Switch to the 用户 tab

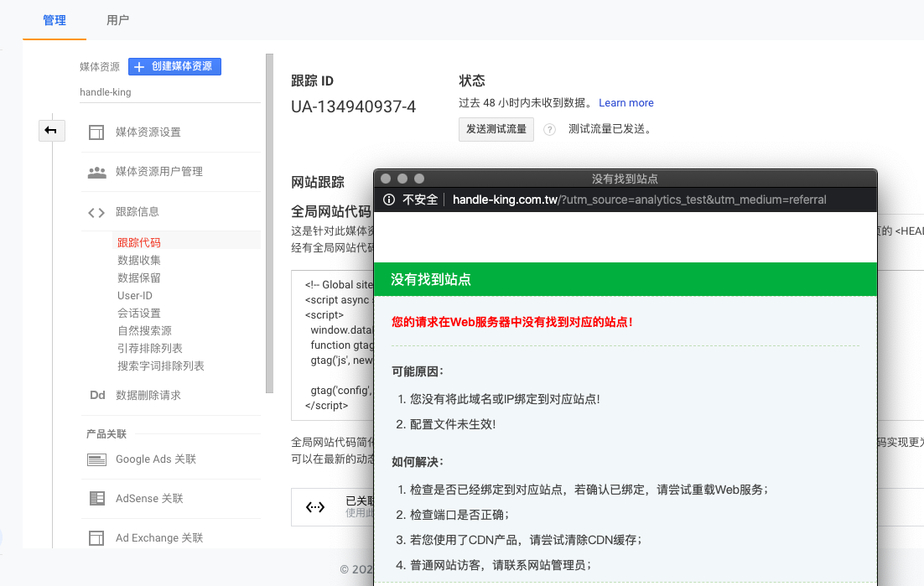coord(118,20)
